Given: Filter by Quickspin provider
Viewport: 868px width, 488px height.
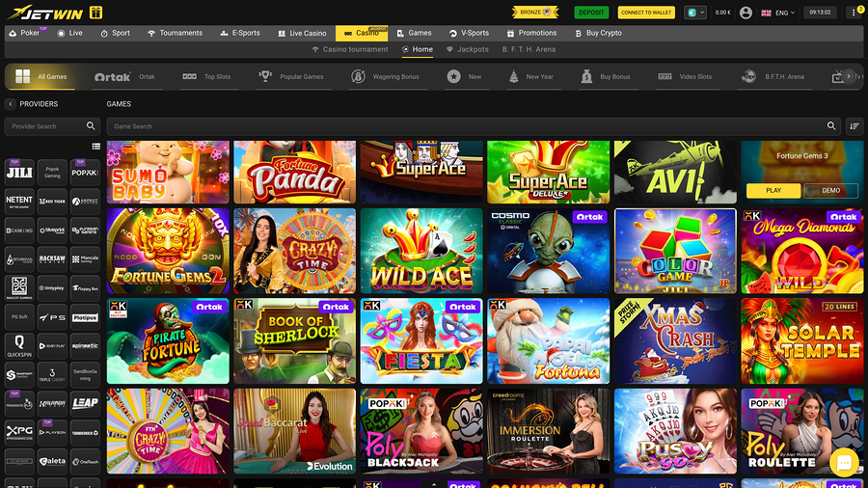Looking at the screenshot, I should [19, 346].
